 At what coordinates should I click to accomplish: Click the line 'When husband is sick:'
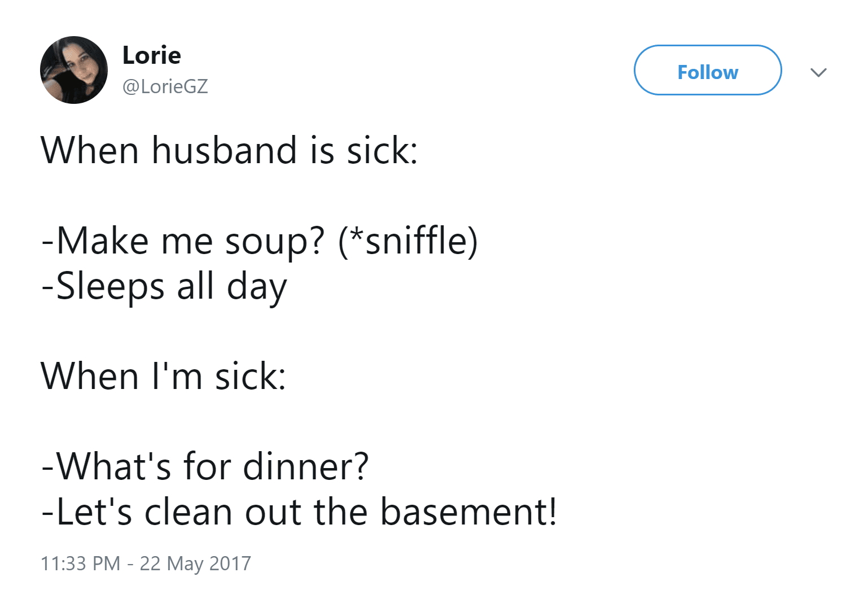[229, 151]
